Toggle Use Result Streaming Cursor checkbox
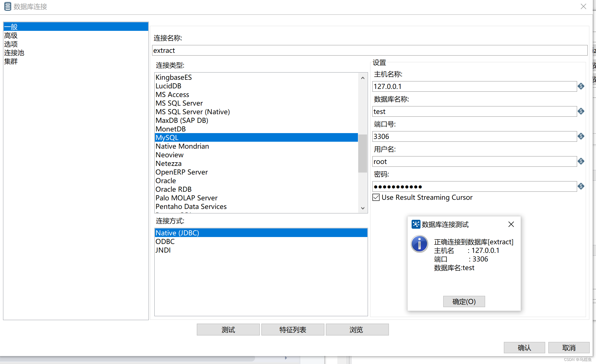This screenshot has height=364, width=596. tap(376, 198)
